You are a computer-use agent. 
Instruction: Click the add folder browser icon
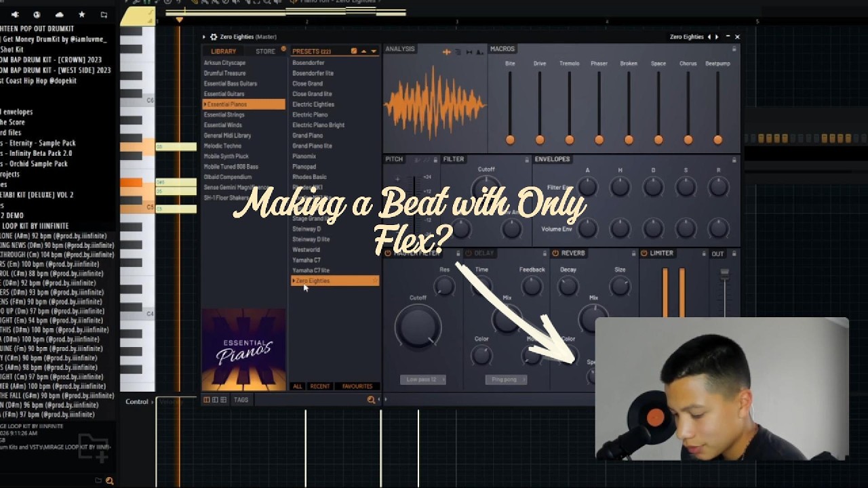103,14
